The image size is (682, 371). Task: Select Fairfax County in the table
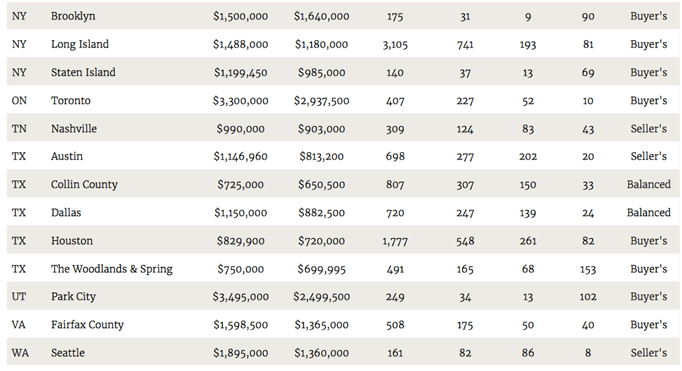(x=87, y=325)
